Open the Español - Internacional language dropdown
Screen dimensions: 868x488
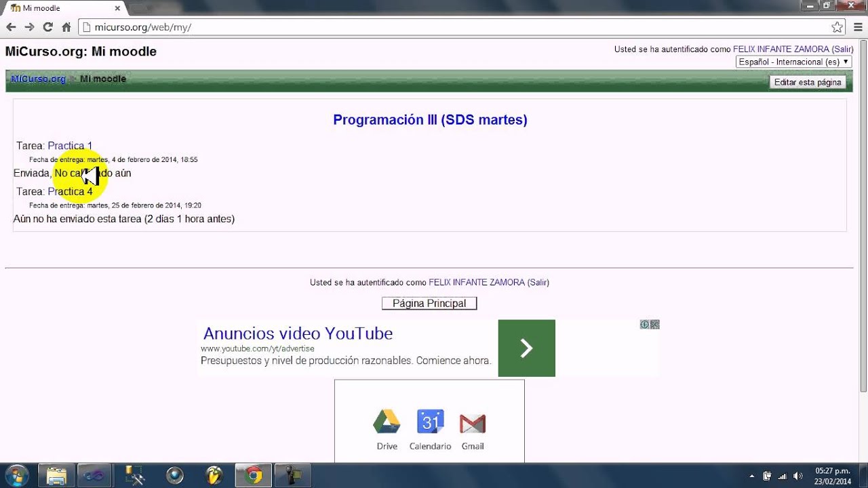[794, 62]
